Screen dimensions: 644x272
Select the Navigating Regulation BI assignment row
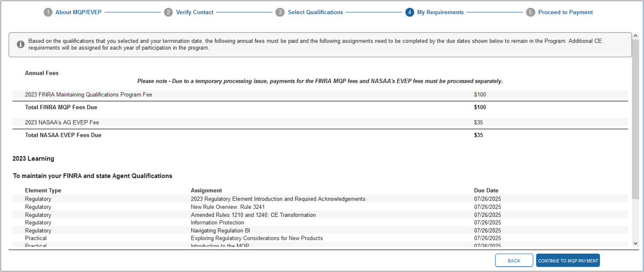[220, 230]
